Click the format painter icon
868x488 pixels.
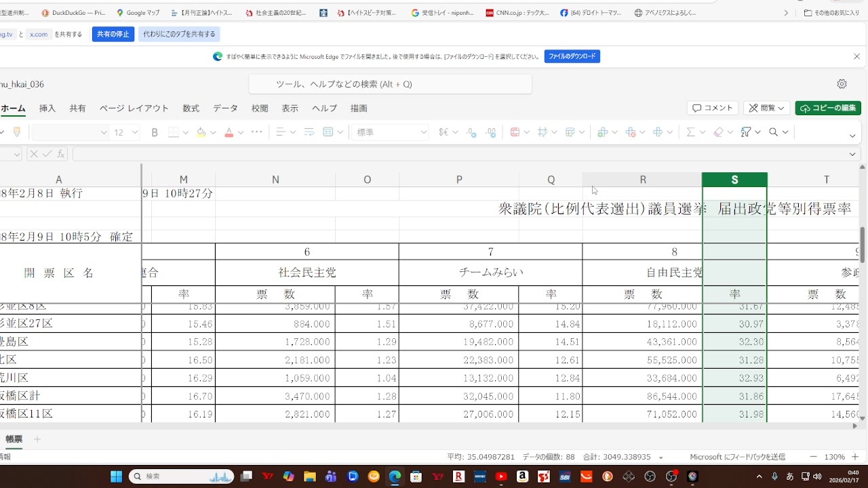[17, 132]
